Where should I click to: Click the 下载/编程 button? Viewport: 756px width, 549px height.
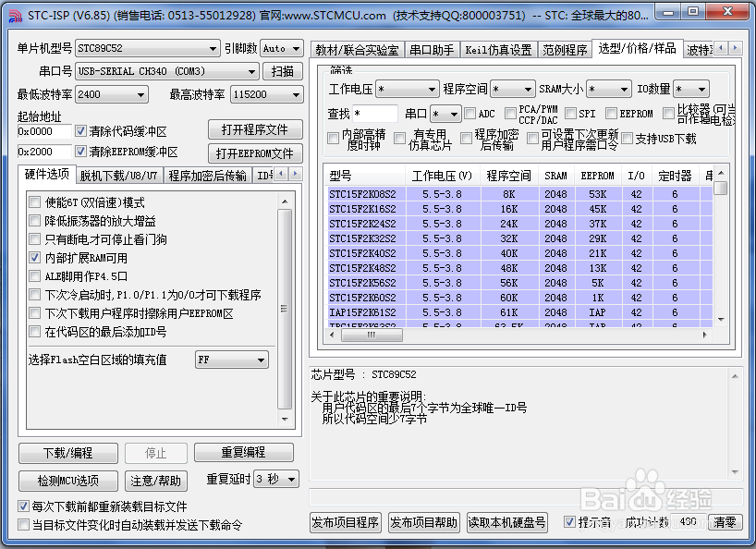[68, 453]
